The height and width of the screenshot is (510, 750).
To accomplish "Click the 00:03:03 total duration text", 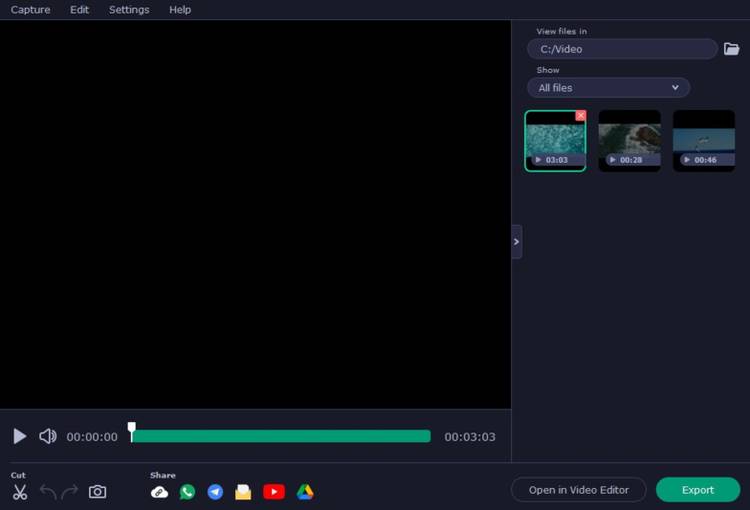I will click(470, 437).
